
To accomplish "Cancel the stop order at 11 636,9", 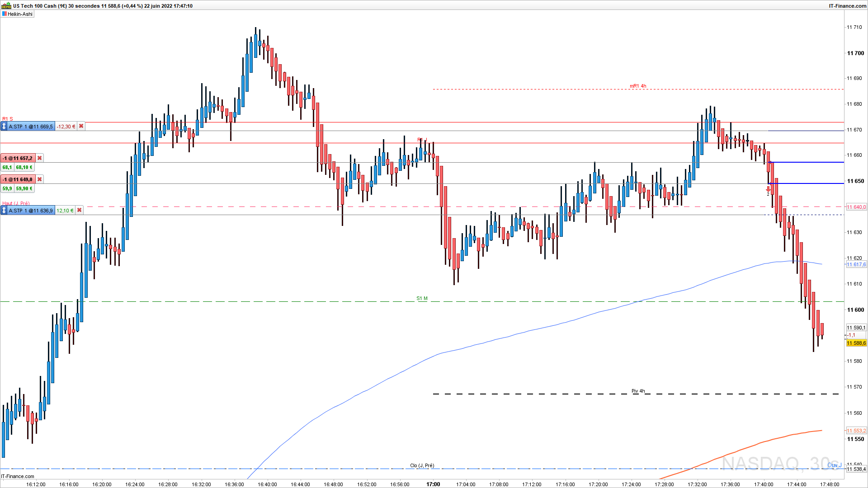I will pos(79,211).
